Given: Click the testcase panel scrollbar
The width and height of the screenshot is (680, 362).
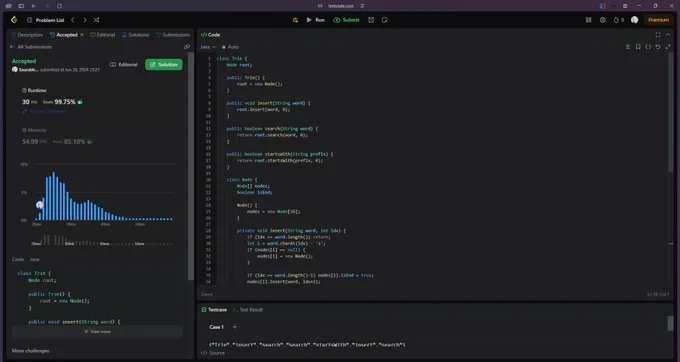Looking at the screenshot, I should (670, 323).
